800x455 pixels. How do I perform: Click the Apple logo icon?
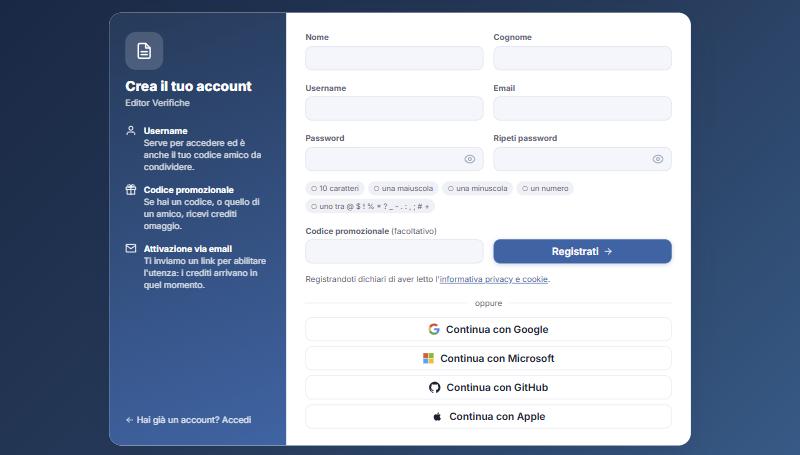pos(437,417)
